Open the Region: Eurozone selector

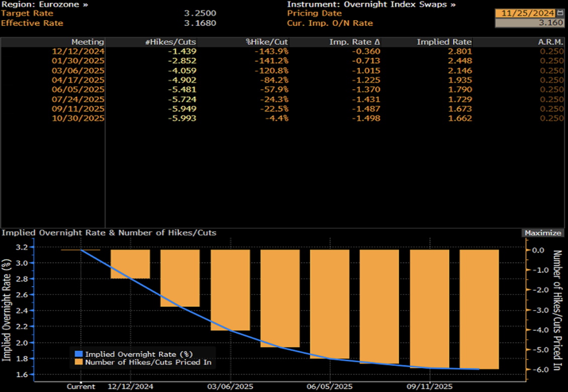45,5
